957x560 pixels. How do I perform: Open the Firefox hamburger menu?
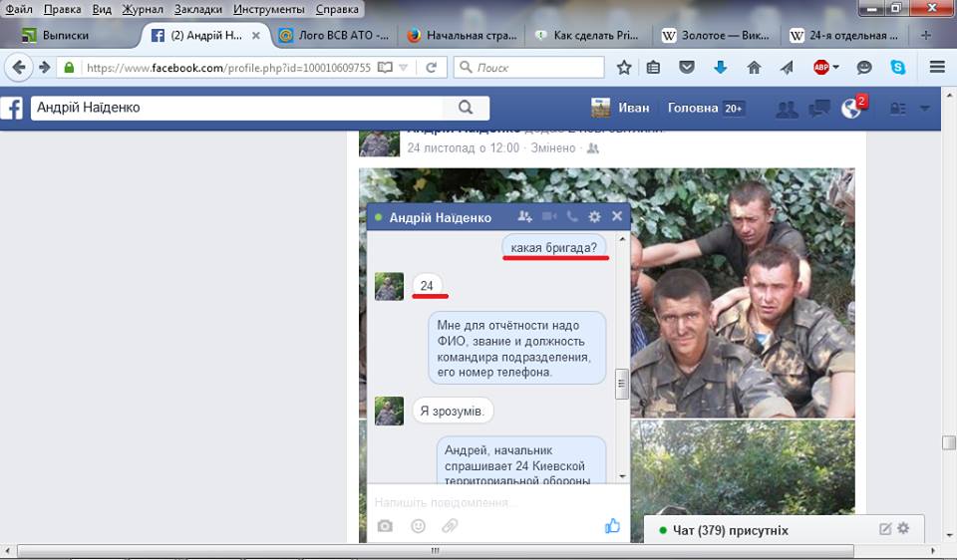[937, 68]
